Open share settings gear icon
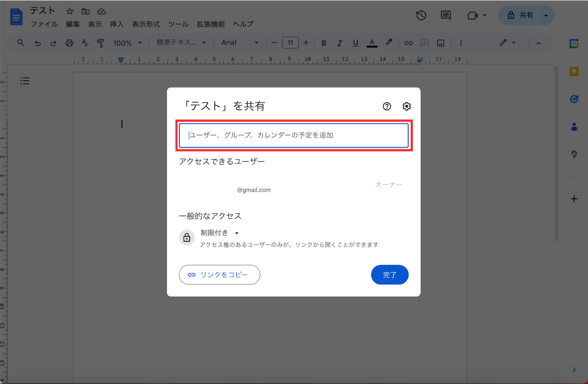 pyautogui.click(x=406, y=106)
